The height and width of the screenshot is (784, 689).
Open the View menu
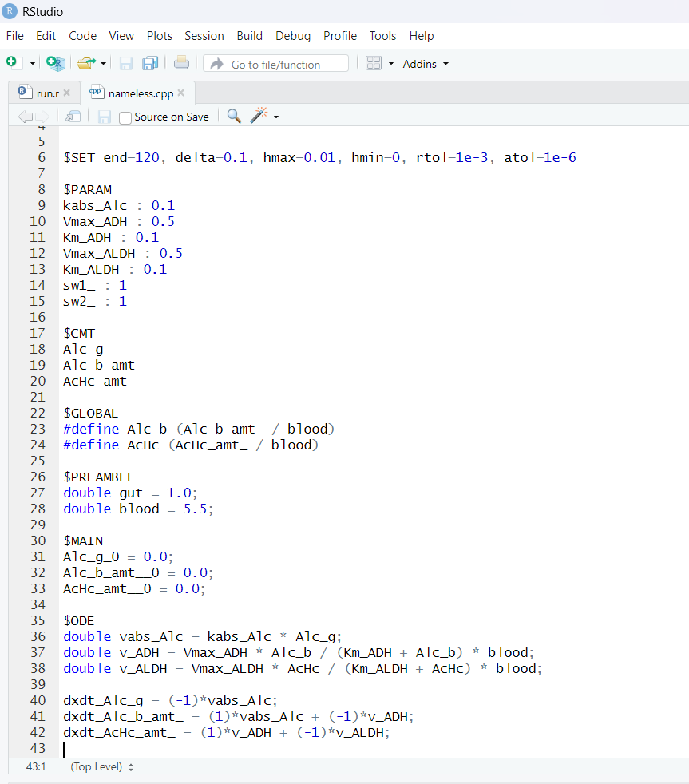coord(121,36)
